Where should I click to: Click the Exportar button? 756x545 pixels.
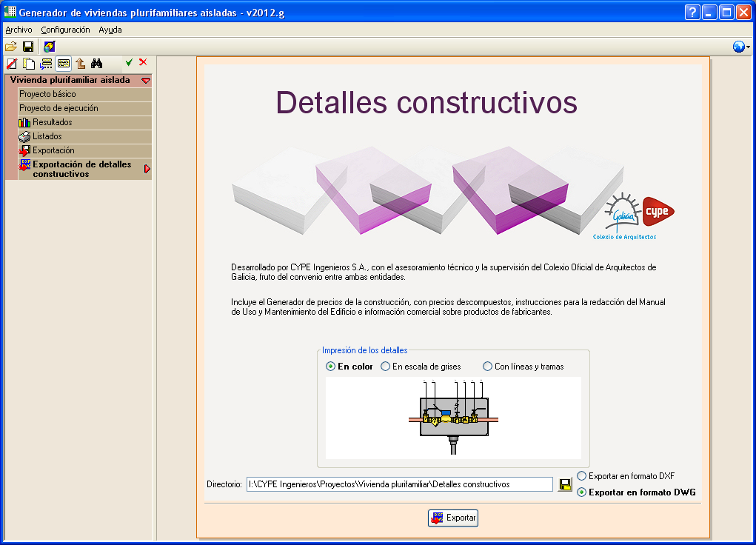(x=453, y=518)
